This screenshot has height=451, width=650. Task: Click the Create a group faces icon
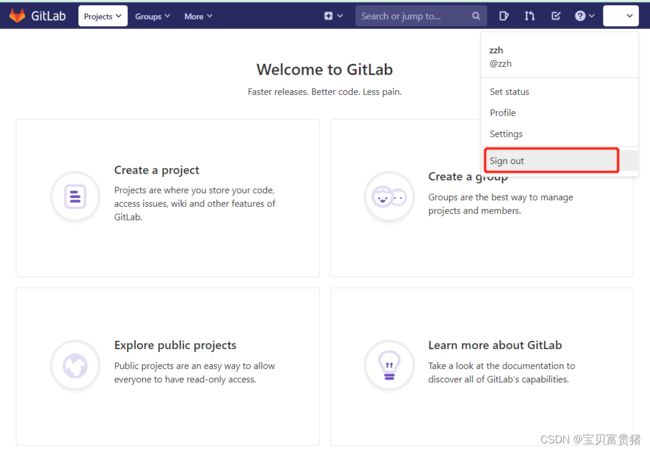[x=389, y=196]
